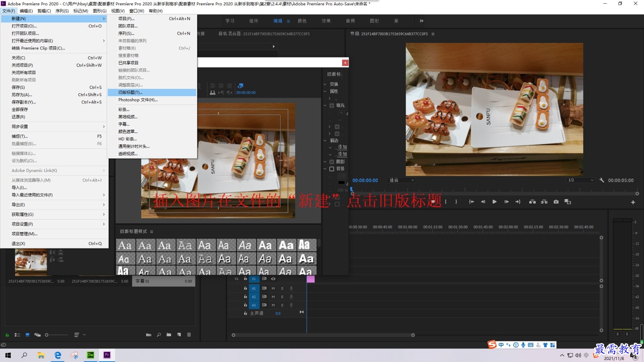
Task: Select 旧版标题(T) from New submenu
Action: coord(152,93)
